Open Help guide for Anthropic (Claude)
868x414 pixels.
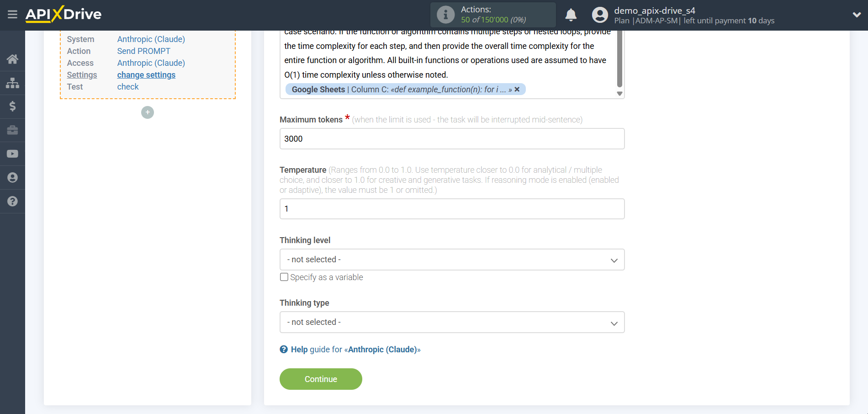coord(355,350)
